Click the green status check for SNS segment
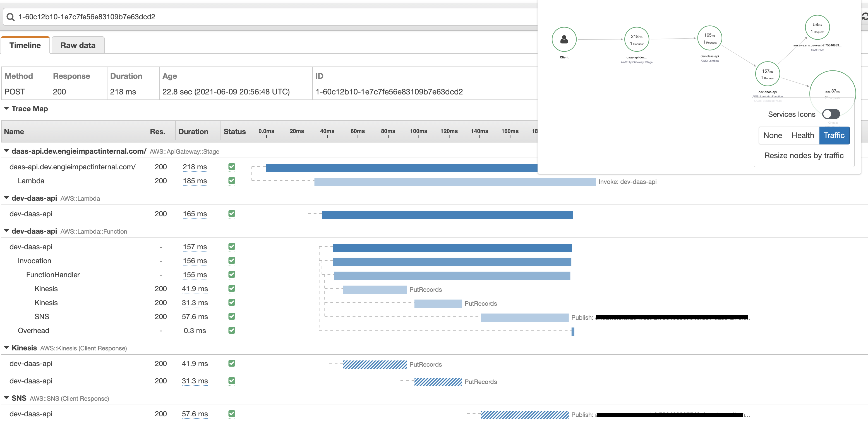Screen dimensions: 868x432 pos(231,316)
